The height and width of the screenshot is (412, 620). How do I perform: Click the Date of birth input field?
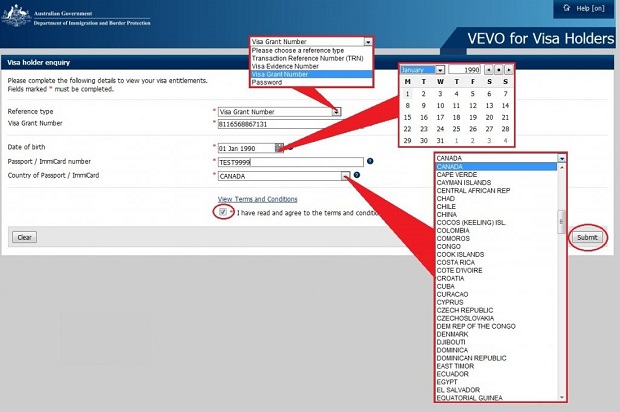(247, 148)
